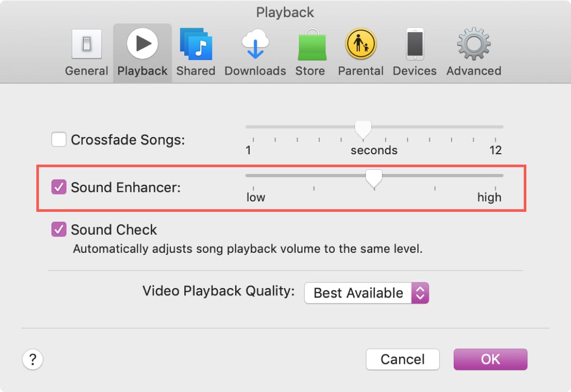Select the Playback play-button icon
The height and width of the screenshot is (392, 571).
pos(142,43)
